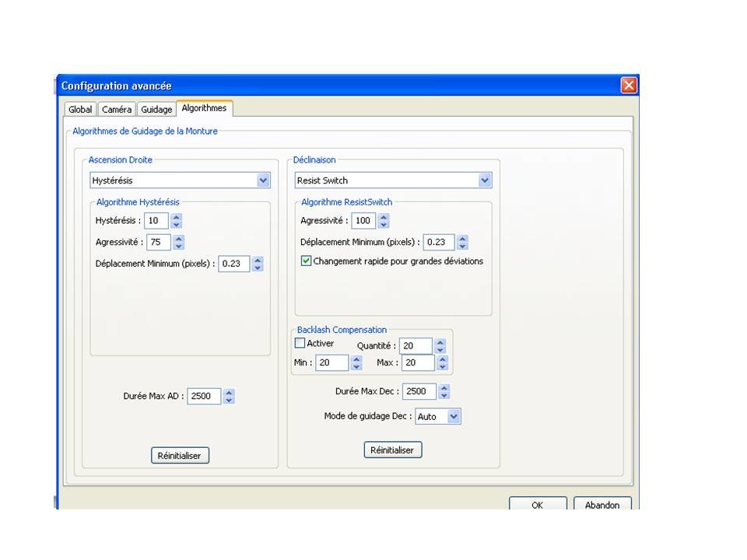Increase the Backlash Min value

click(x=356, y=359)
